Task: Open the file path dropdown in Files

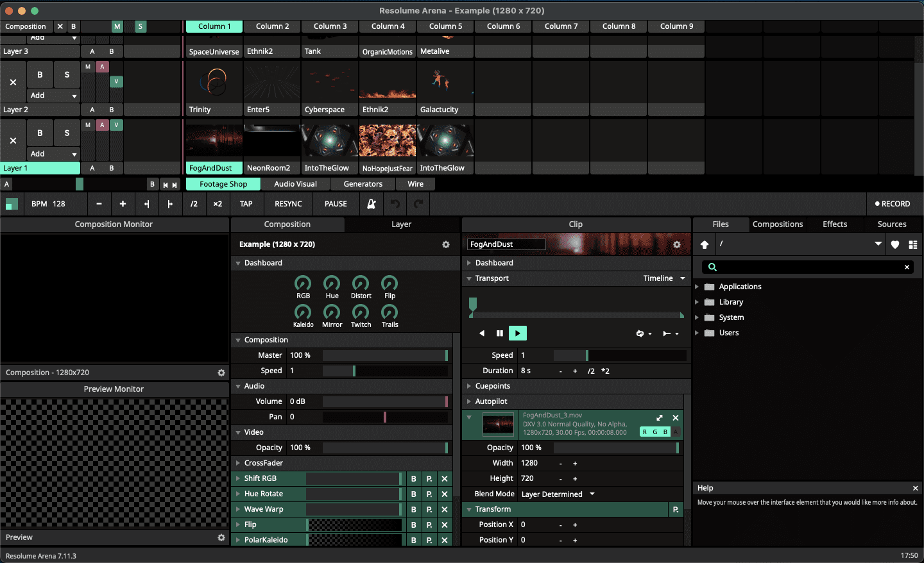Action: coord(878,244)
